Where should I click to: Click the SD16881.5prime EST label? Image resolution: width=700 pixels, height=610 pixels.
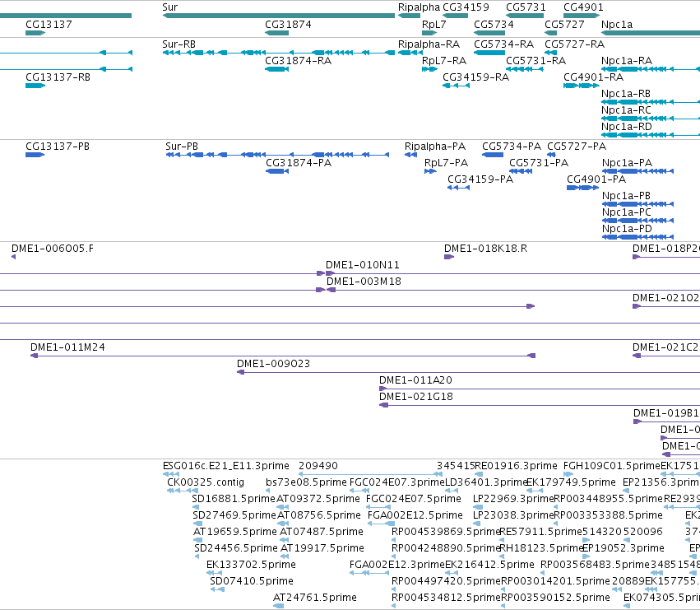[x=234, y=499]
